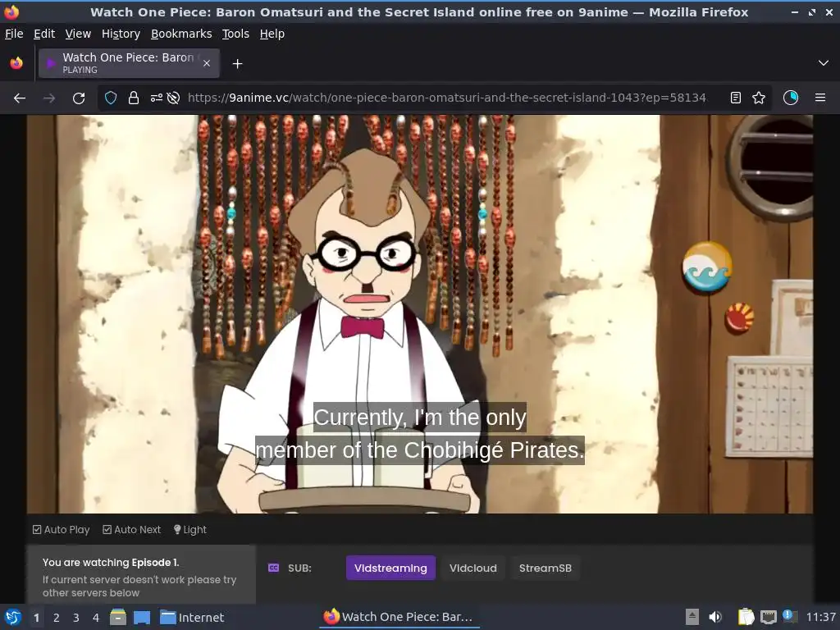Toggle the Auto Next checkbox
This screenshot has width=840, height=630.
107,529
